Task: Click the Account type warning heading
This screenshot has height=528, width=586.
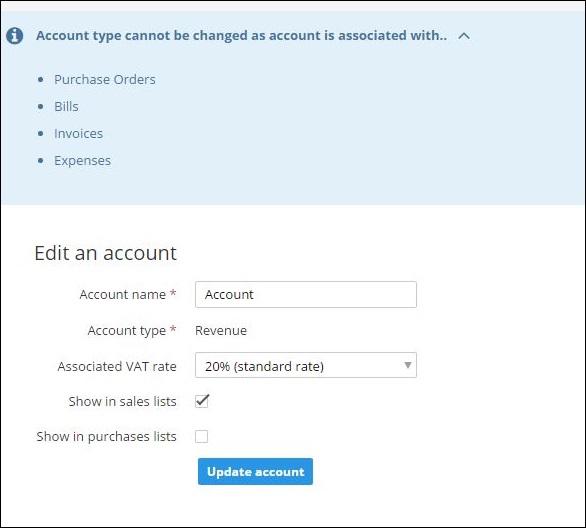Action: (x=241, y=35)
